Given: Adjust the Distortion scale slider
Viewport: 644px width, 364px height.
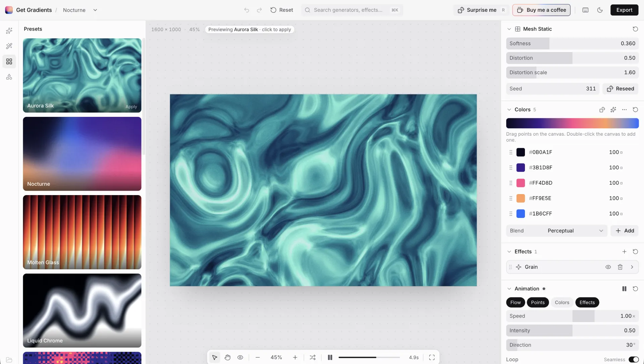Looking at the screenshot, I should [x=572, y=72].
